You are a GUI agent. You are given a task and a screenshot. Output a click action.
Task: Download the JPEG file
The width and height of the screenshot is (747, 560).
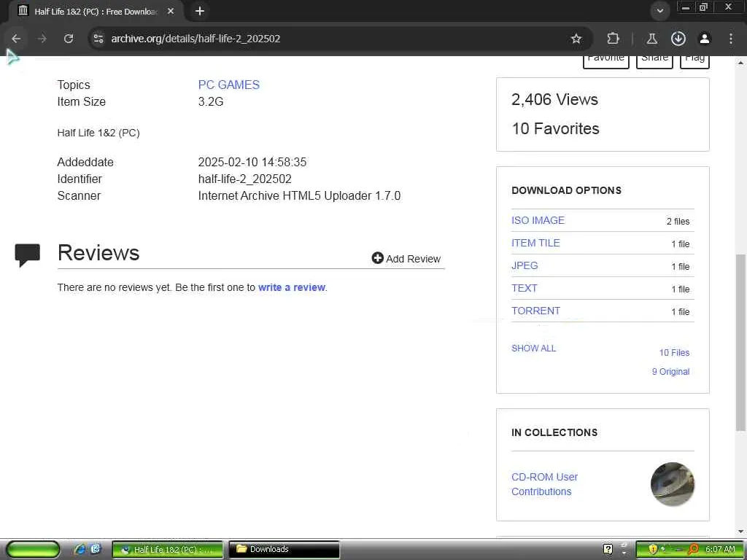coord(525,265)
